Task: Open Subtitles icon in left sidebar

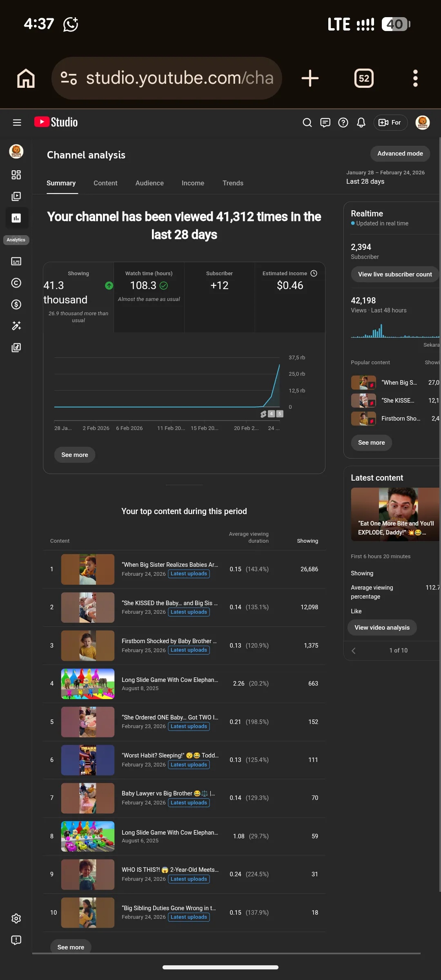Action: [16, 261]
